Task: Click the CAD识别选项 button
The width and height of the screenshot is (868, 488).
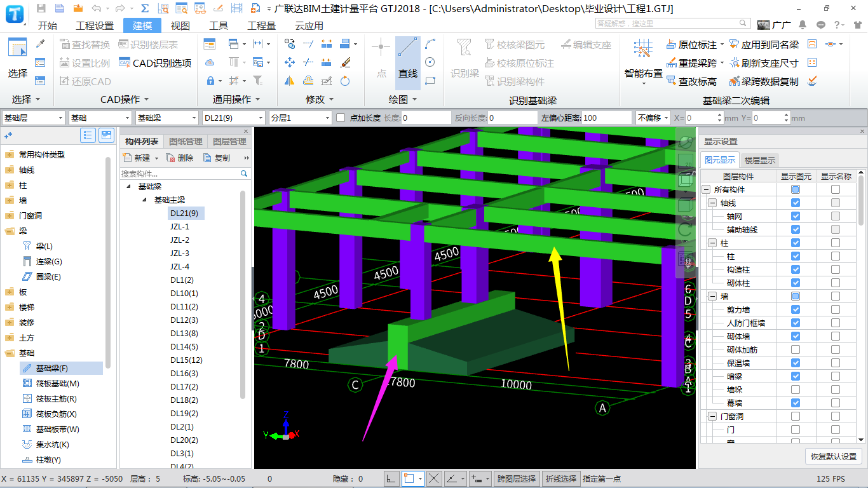Action: coord(156,63)
